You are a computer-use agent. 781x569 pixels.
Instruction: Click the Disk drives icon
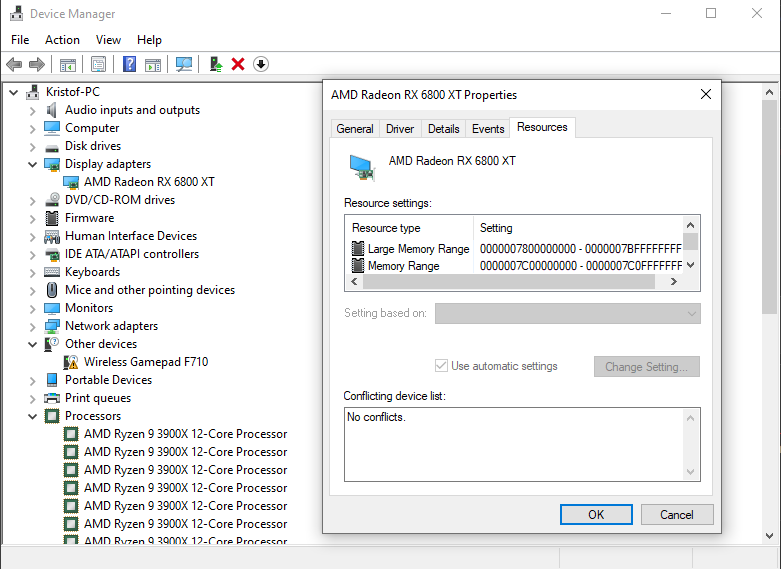52,147
